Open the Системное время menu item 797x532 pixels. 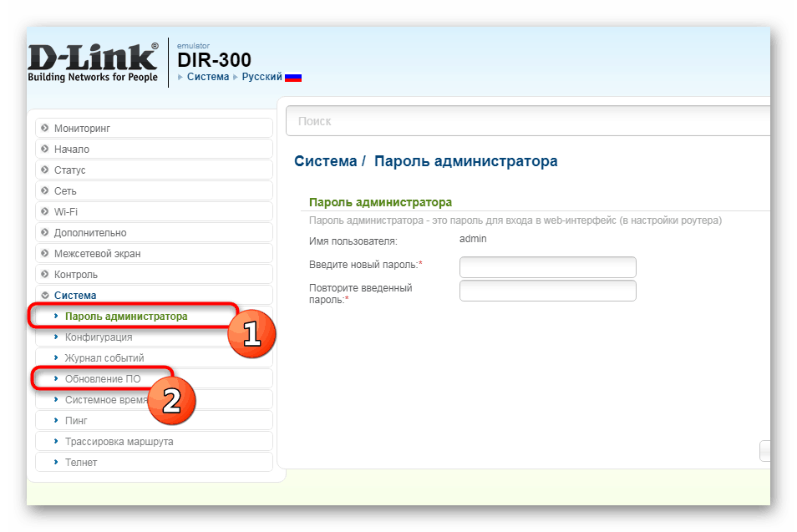[x=154, y=399]
